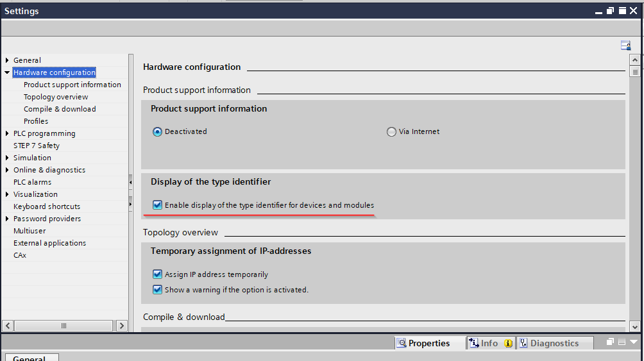Collapse the inspector window with down arrow
This screenshot has height=361, width=644.
pyautogui.click(x=633, y=342)
